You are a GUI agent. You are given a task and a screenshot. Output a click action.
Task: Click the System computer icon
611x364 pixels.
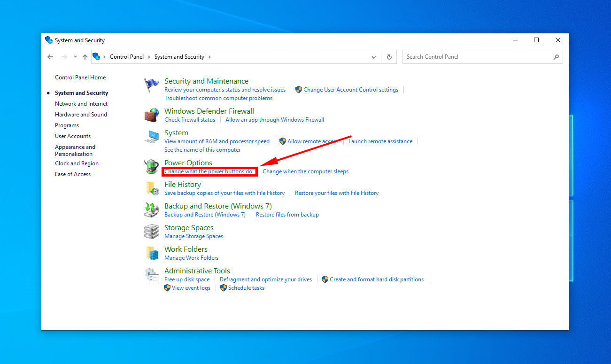click(152, 137)
